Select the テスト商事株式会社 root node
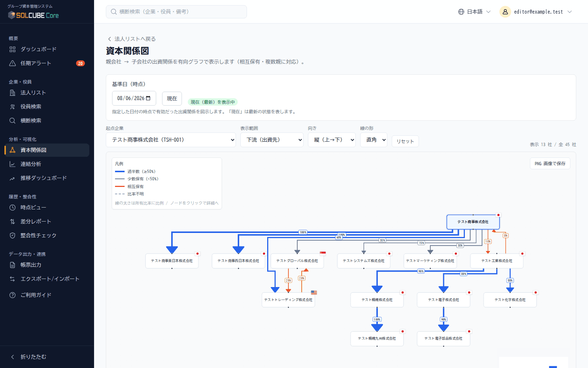This screenshot has width=588, height=368. click(x=473, y=222)
